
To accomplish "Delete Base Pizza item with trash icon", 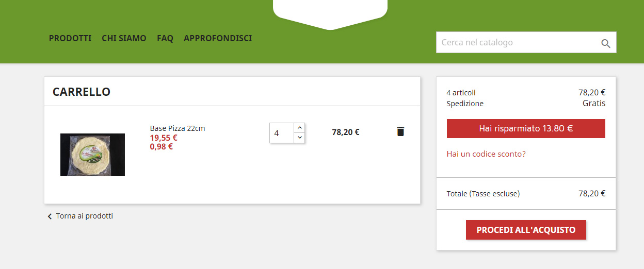I will click(x=400, y=131).
